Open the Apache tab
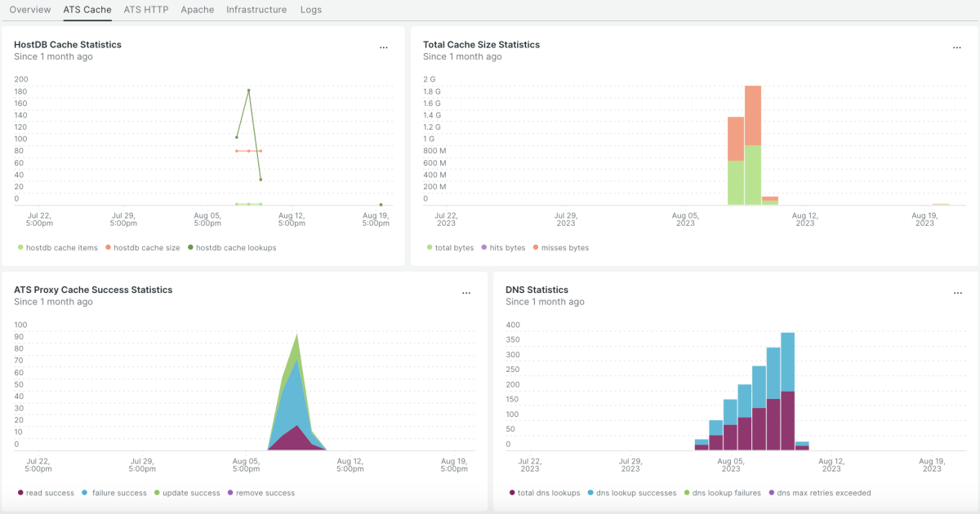Viewport: 980px width, 514px height. (x=198, y=10)
